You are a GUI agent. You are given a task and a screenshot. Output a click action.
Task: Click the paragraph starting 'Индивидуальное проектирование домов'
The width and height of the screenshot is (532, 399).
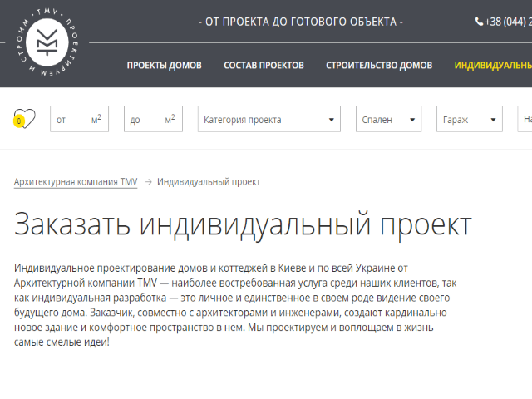tap(235, 305)
